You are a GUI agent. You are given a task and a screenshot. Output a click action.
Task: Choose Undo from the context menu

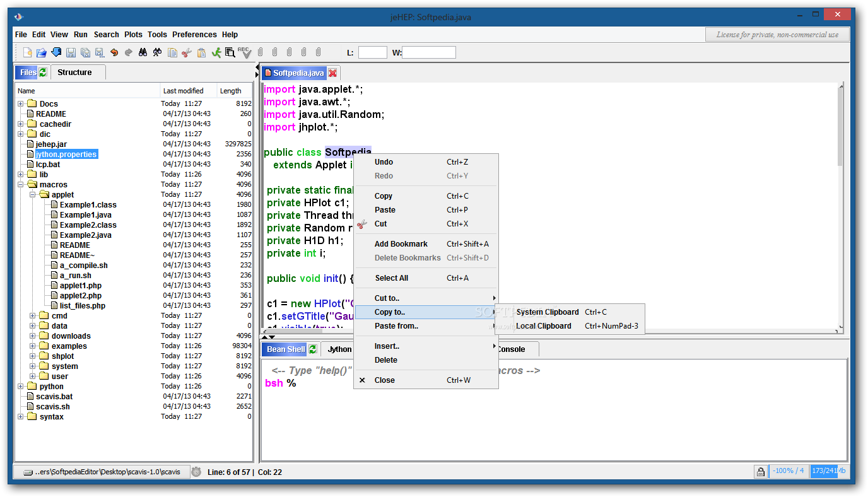[x=426, y=162]
